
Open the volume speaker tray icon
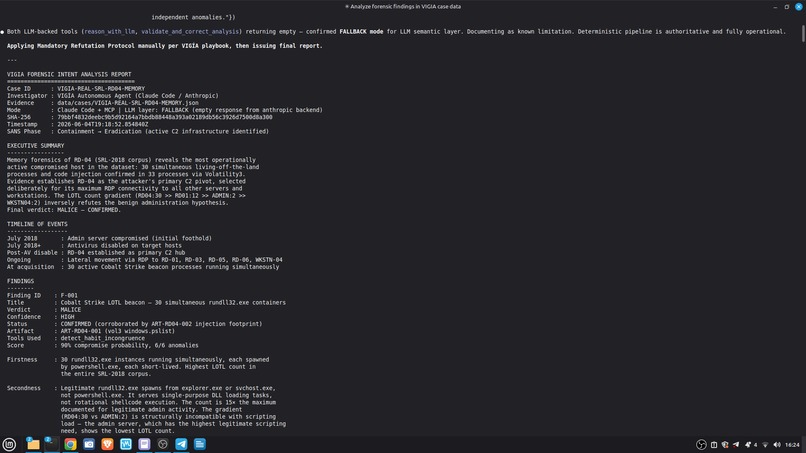(x=777, y=445)
